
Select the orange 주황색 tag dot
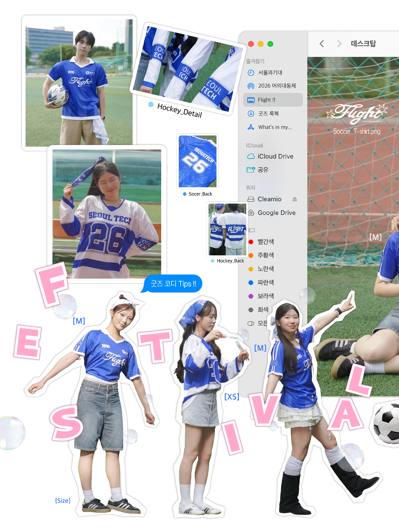(x=251, y=255)
